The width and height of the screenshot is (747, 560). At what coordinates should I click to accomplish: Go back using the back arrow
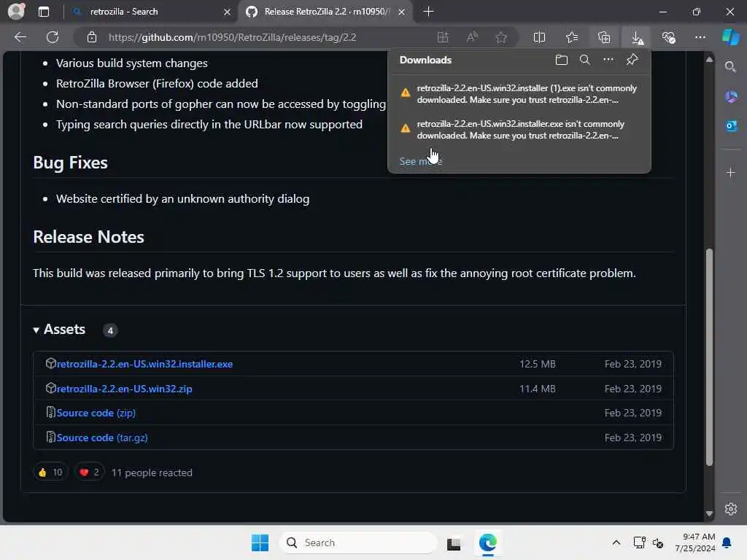[x=20, y=37]
